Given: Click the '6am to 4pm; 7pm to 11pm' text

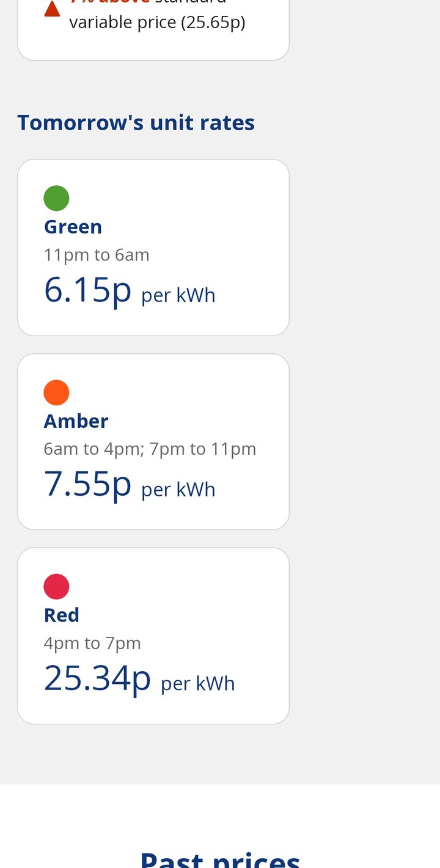Looking at the screenshot, I should click(x=150, y=449).
